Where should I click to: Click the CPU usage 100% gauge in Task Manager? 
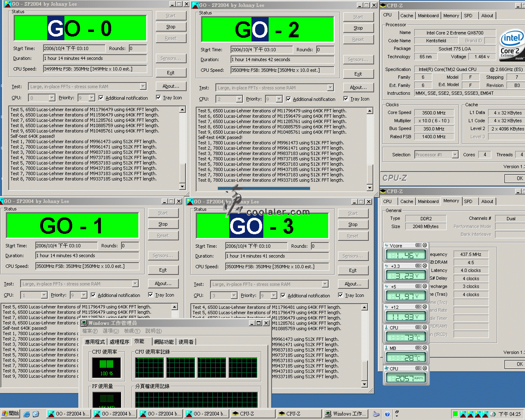point(106,367)
